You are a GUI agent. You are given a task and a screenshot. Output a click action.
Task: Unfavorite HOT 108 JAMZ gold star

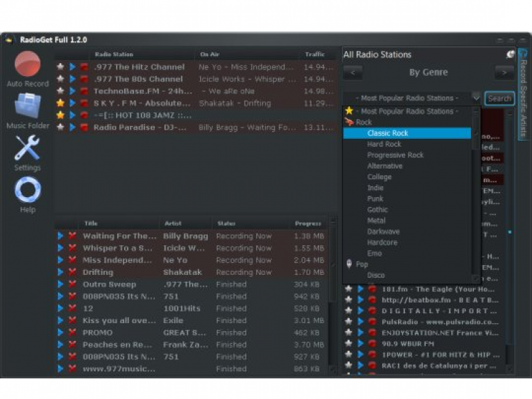point(60,115)
